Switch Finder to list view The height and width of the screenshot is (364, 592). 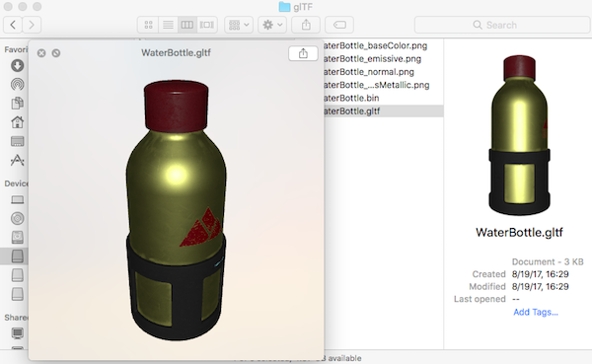point(168,25)
